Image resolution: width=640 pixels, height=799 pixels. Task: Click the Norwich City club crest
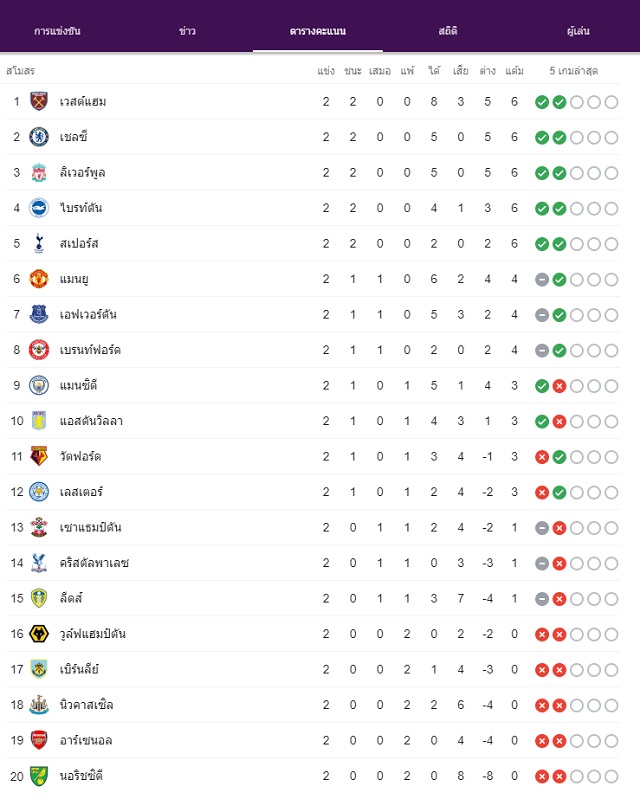tap(39, 776)
